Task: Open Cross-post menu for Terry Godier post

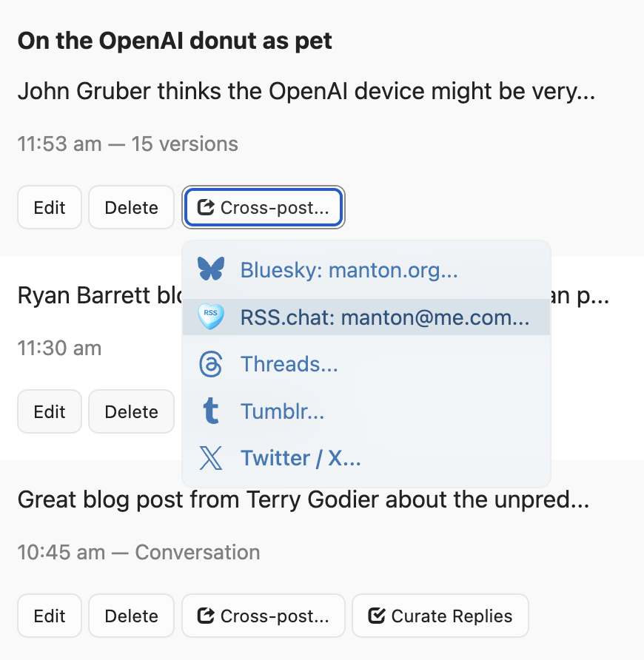Action: click(x=264, y=616)
